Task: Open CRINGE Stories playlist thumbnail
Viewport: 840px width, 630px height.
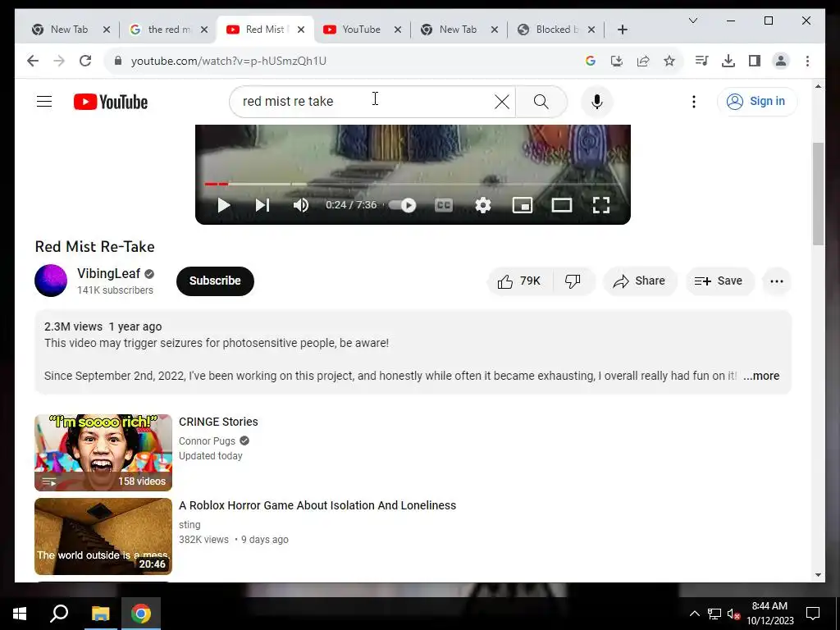Action: click(103, 453)
